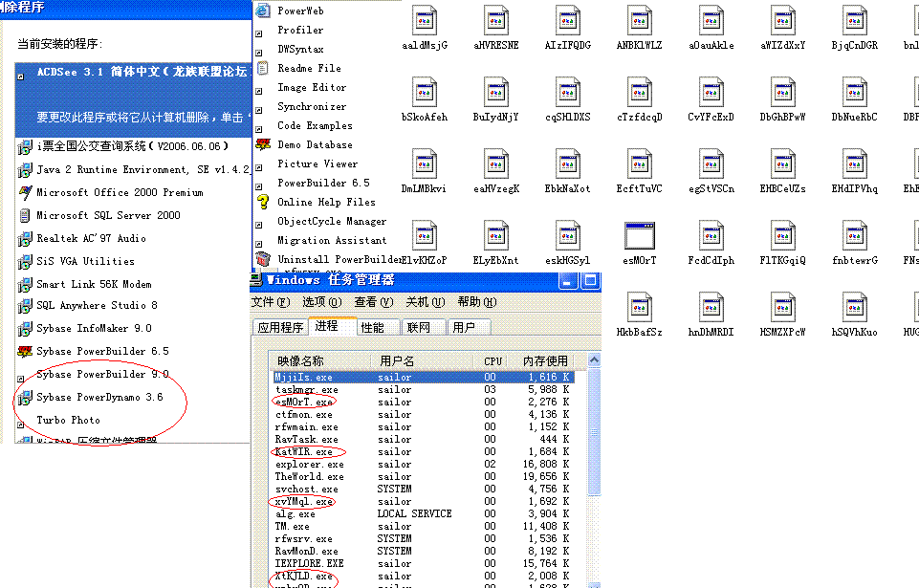Switch to the 应用程序 tab

pos(281,327)
